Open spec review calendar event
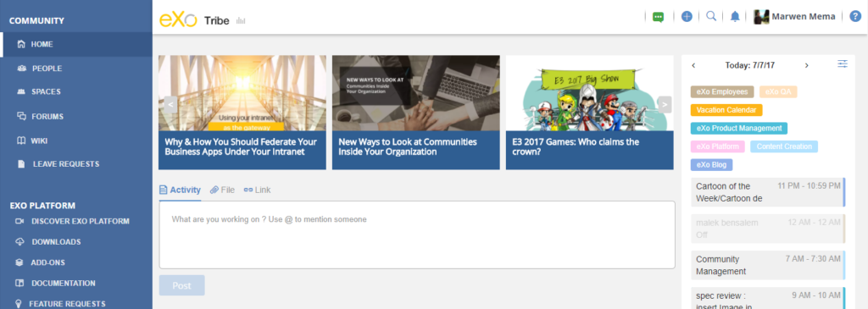 768,299
